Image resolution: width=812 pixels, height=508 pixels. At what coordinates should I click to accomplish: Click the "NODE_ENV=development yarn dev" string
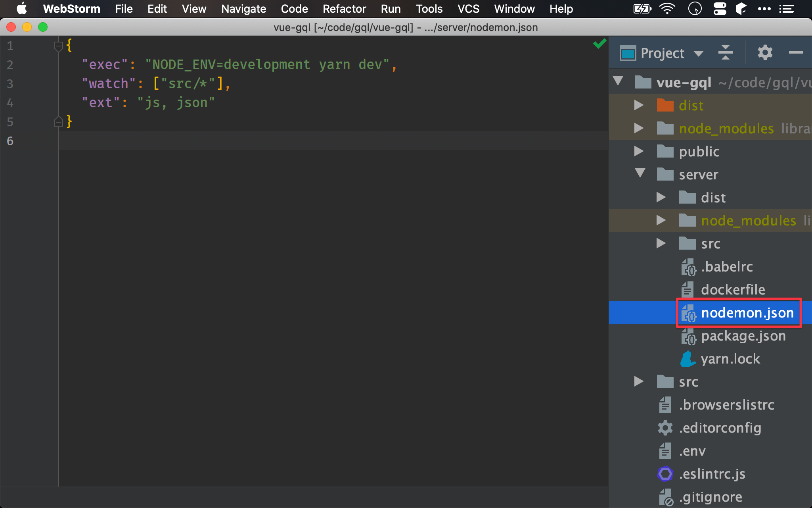267,64
